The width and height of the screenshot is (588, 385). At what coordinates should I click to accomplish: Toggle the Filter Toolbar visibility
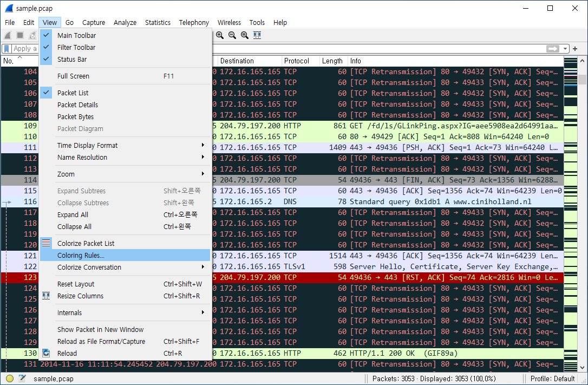point(124,47)
